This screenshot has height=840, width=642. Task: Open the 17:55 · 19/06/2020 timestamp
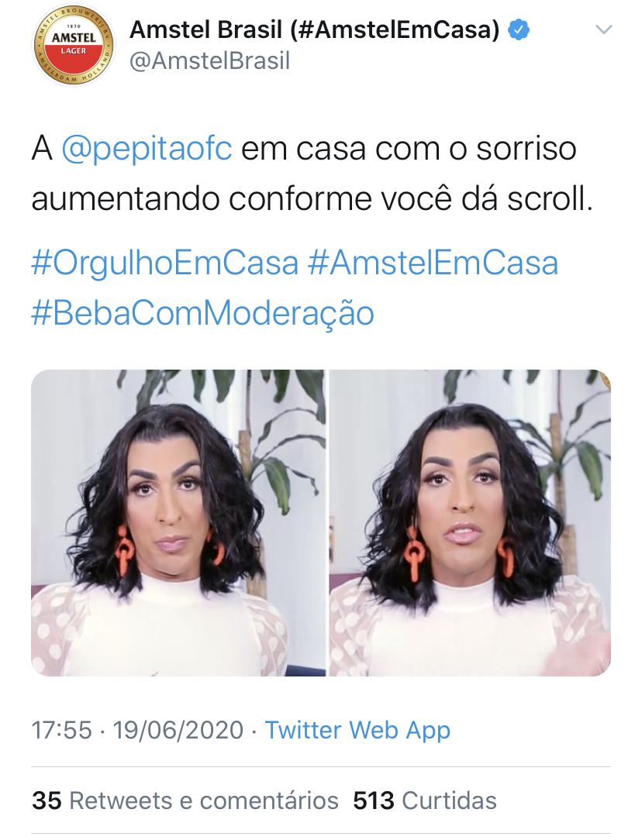point(138,731)
